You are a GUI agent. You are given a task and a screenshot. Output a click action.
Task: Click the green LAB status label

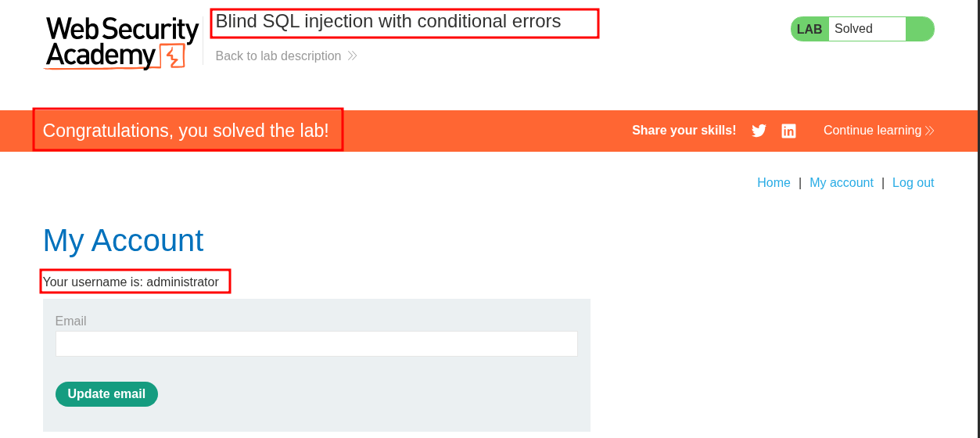(x=809, y=29)
